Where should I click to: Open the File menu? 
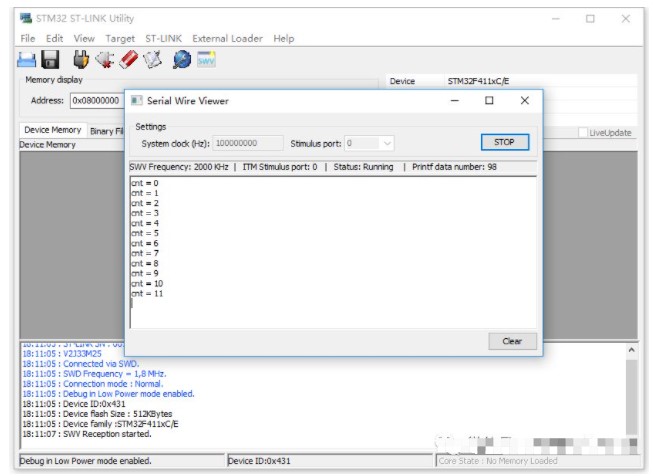point(28,38)
